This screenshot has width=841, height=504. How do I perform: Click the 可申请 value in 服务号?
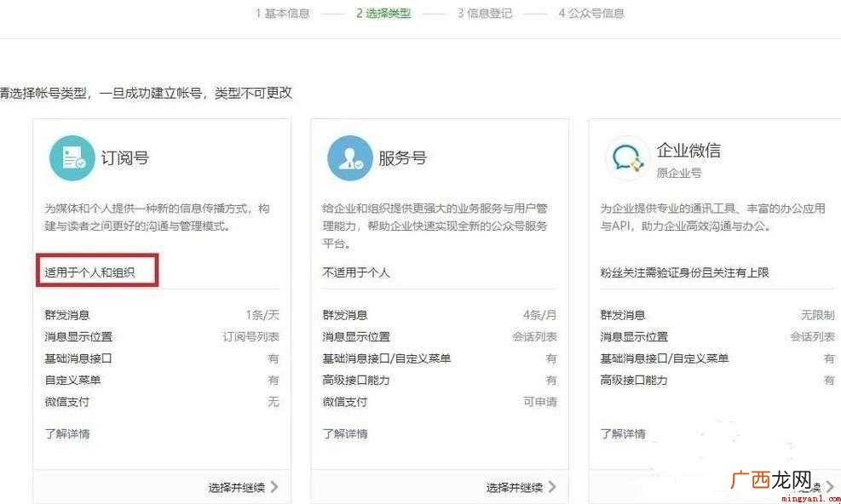540,402
